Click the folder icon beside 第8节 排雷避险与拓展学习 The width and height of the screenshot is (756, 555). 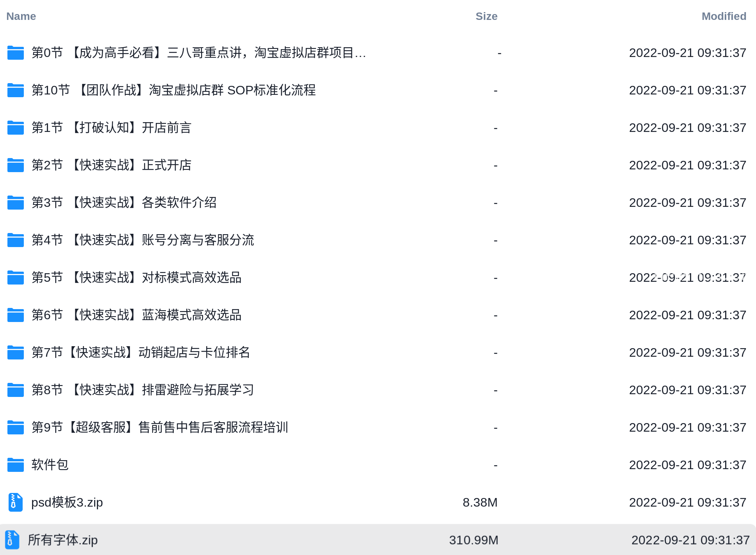pyautogui.click(x=16, y=390)
